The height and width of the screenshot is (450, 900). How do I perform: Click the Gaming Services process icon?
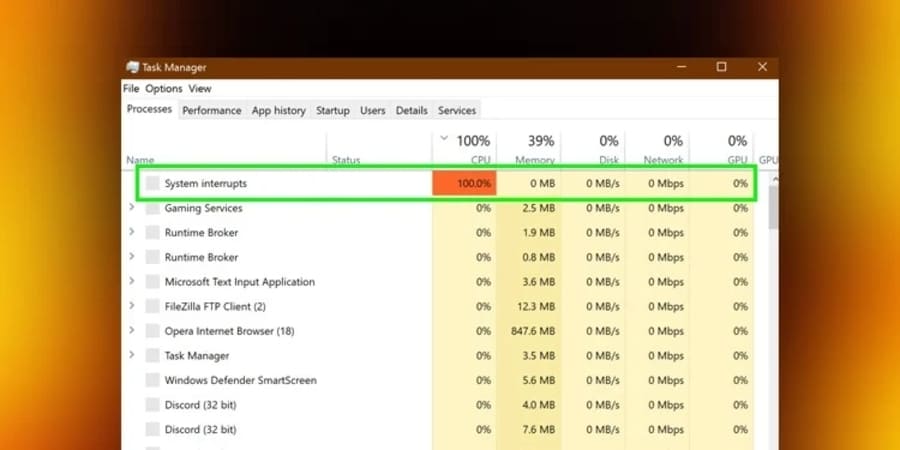coord(152,208)
